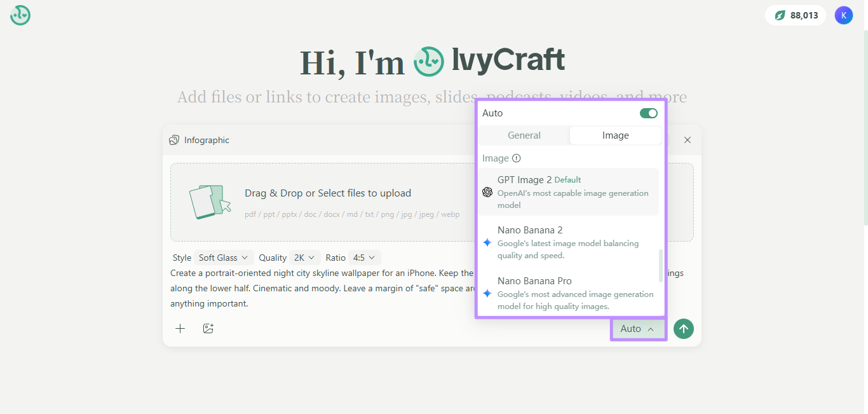Click the info icon beside Image label
This screenshot has height=414, width=868.
click(x=517, y=158)
